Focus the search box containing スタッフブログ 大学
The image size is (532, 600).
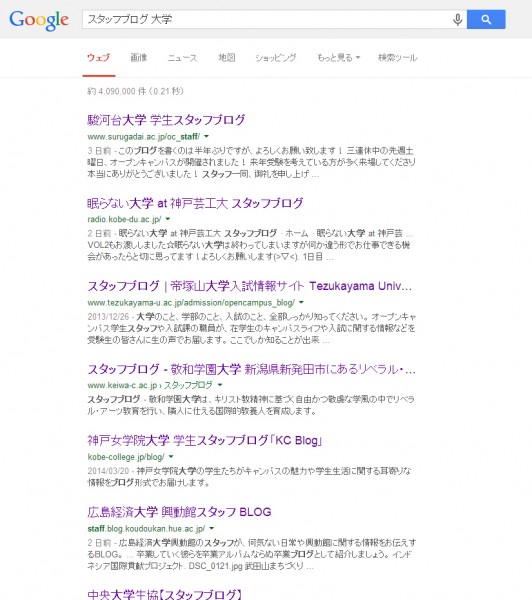pyautogui.click(x=266, y=19)
